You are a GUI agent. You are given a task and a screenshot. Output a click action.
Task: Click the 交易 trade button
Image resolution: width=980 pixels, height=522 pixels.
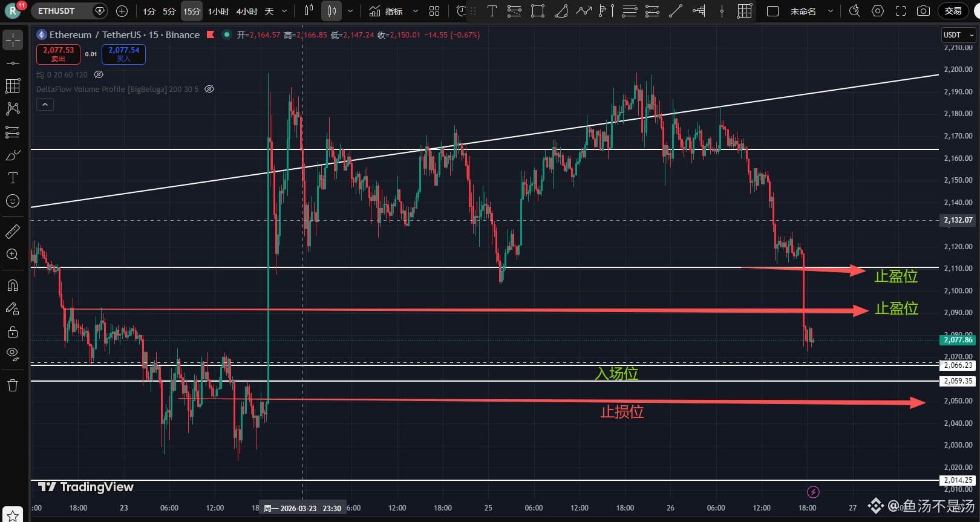(x=953, y=11)
